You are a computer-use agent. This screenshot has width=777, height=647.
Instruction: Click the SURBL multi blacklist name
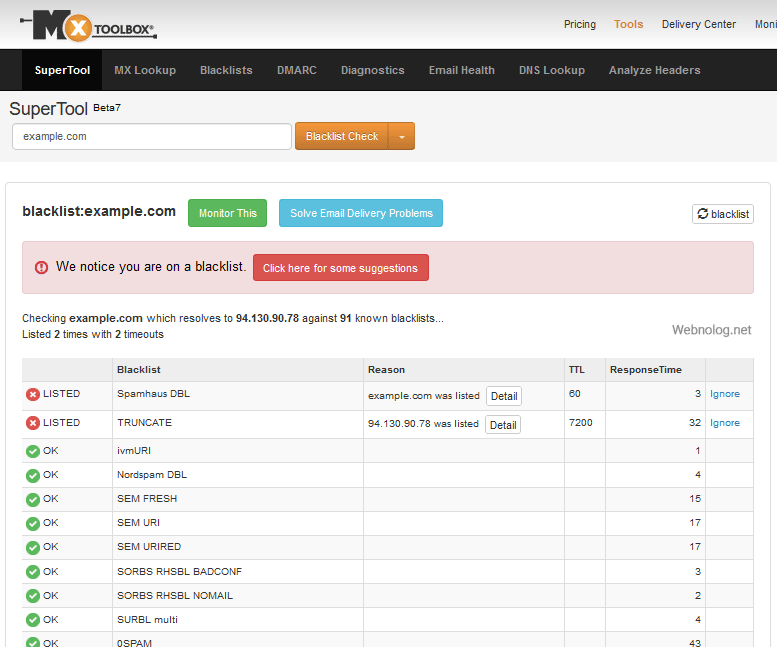147,620
